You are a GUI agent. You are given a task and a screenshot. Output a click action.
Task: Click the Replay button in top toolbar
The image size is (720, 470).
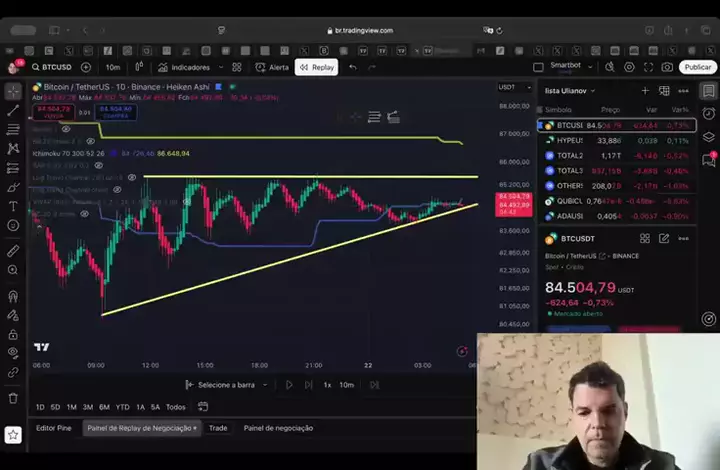pos(316,67)
